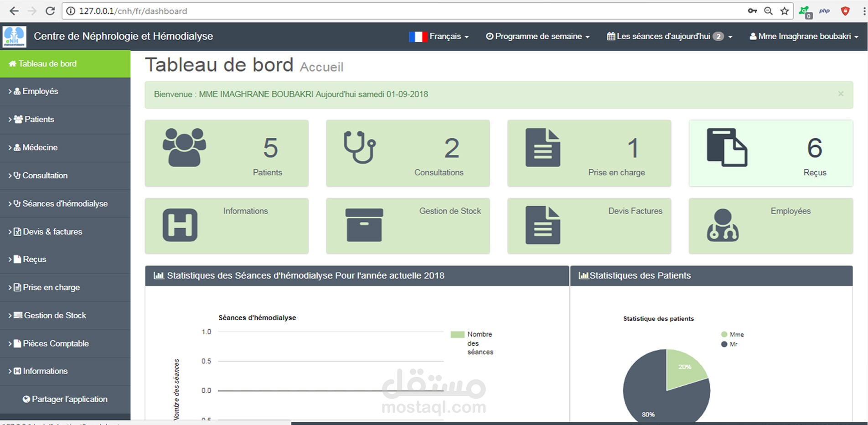Click doctor icon on Employées card
This screenshot has width=868, height=425.
(x=723, y=225)
